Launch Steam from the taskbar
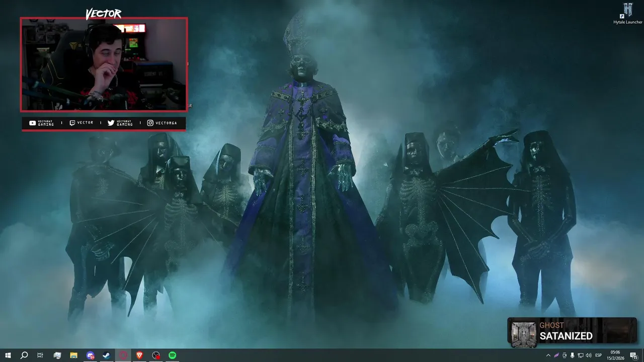 point(107,355)
